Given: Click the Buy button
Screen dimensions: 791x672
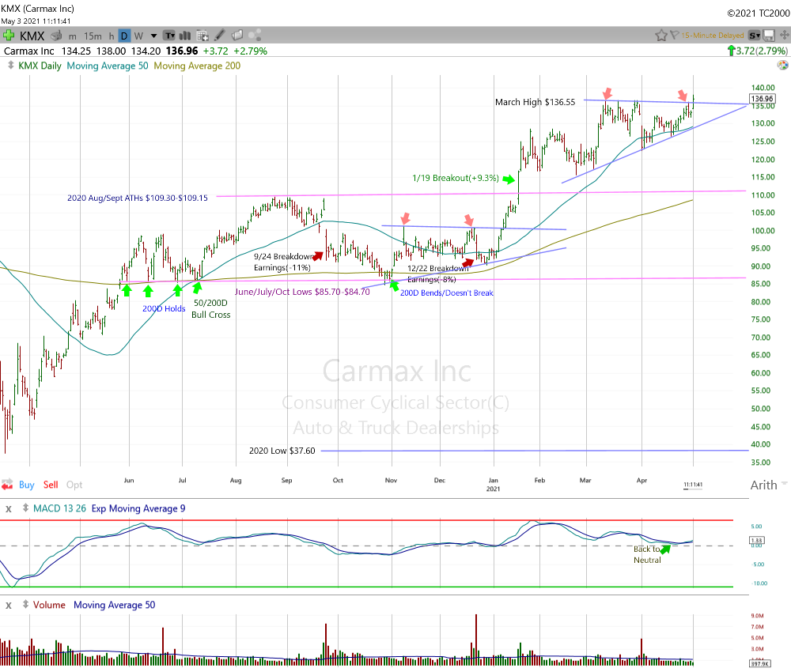Looking at the screenshot, I should tap(27, 485).
